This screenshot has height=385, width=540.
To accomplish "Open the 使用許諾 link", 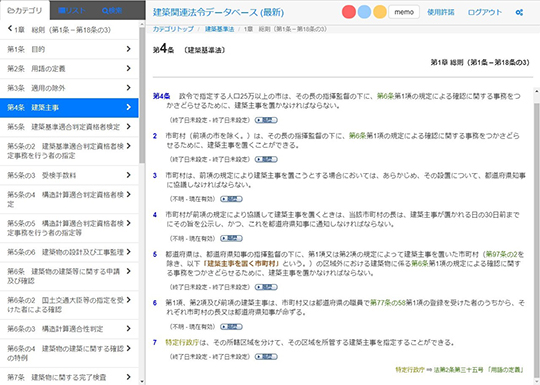I will (441, 12).
